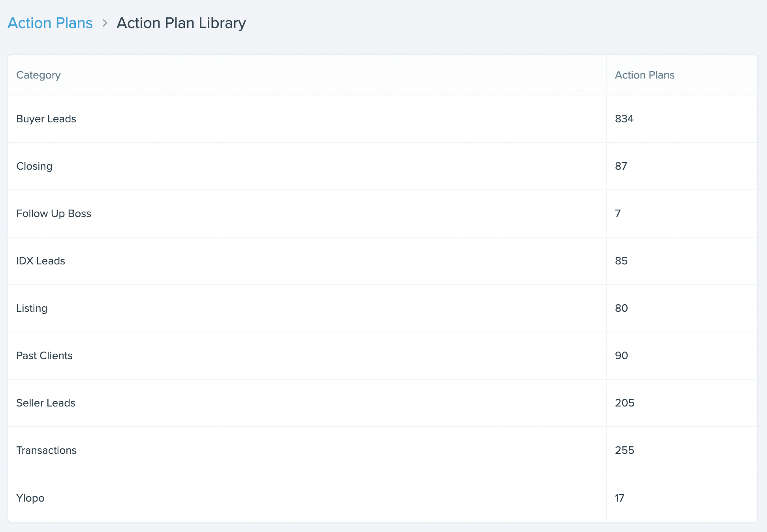Click the 90 count for Past Clients
The height and width of the screenshot is (532, 767).
pos(621,356)
